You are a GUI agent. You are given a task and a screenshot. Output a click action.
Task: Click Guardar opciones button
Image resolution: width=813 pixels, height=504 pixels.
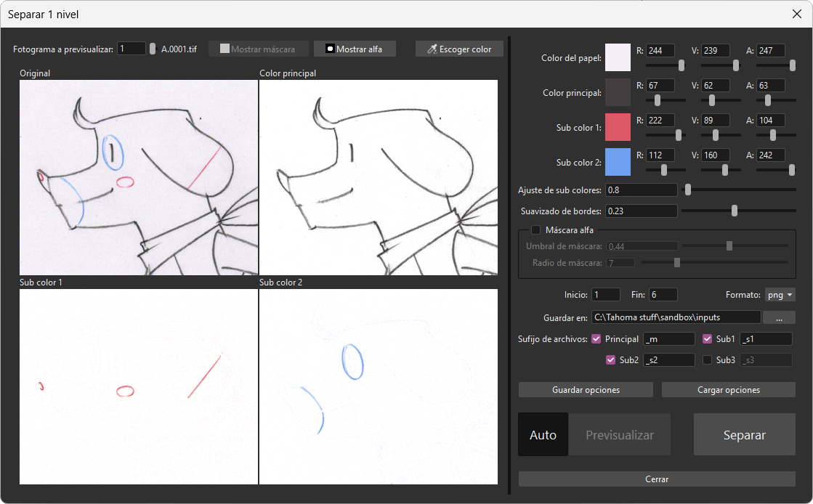[x=586, y=390]
